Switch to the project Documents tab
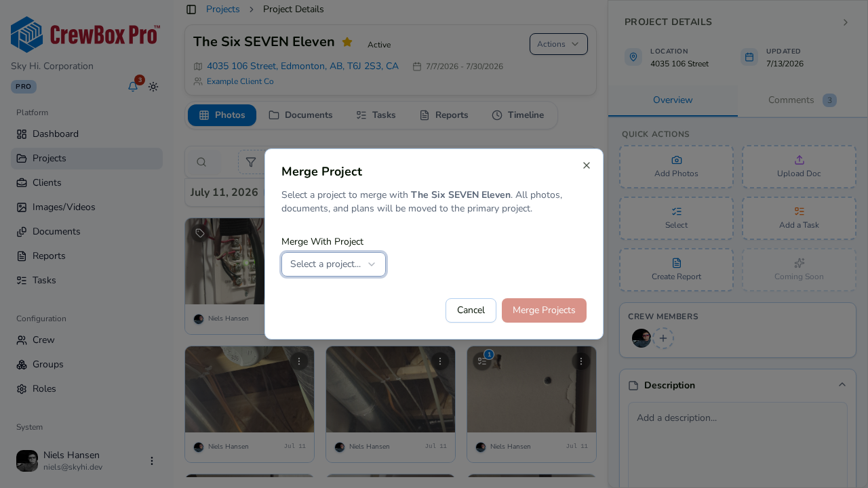The height and width of the screenshot is (488, 868). pyautogui.click(x=300, y=115)
